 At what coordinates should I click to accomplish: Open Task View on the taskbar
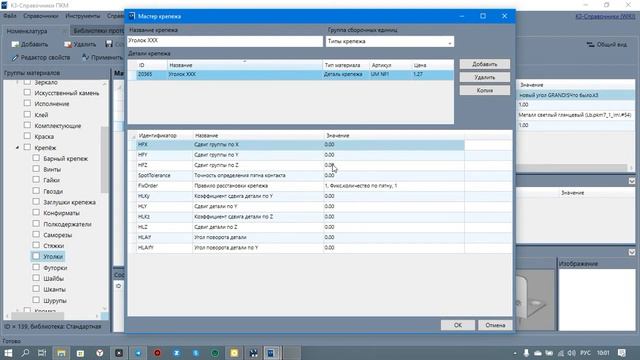[x=42, y=353]
